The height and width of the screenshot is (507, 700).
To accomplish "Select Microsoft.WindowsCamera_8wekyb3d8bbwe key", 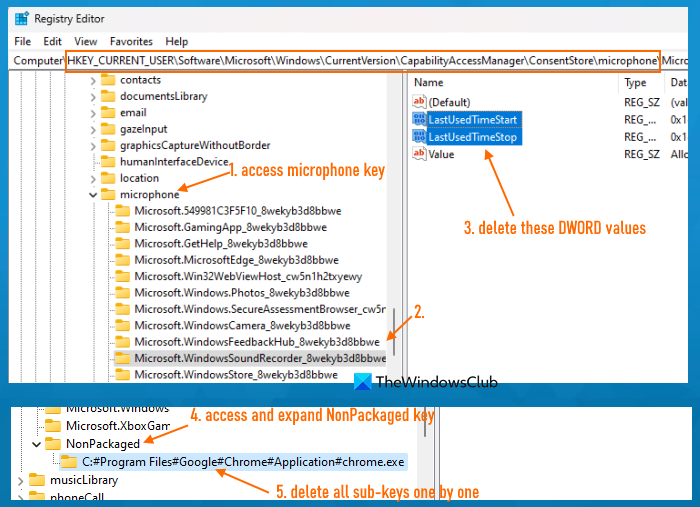I will pyautogui.click(x=242, y=325).
